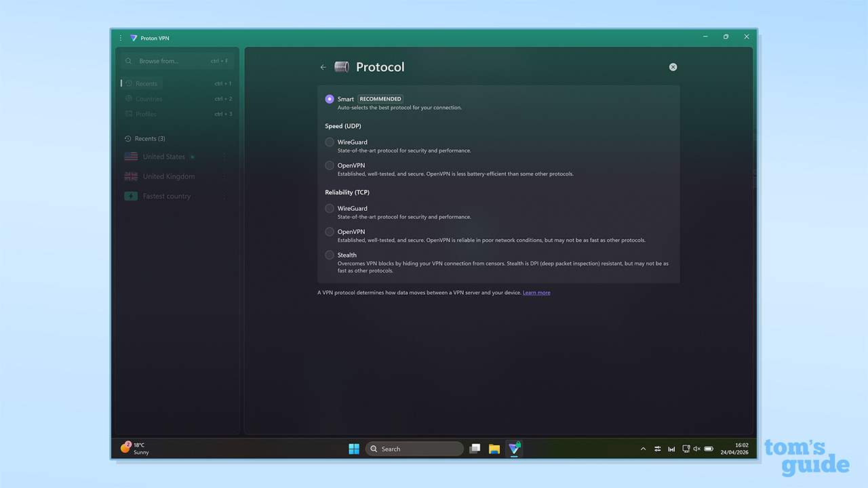Connect to United Kingdom in recents
This screenshot has height=488, width=868.
169,176
